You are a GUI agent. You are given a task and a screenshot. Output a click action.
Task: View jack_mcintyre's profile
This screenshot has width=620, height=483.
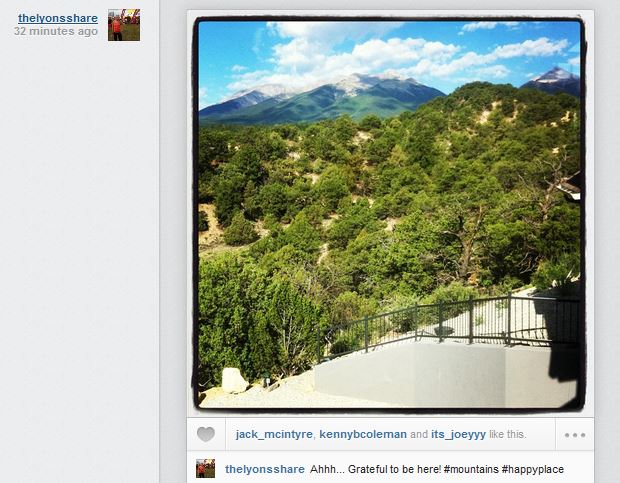coord(274,434)
